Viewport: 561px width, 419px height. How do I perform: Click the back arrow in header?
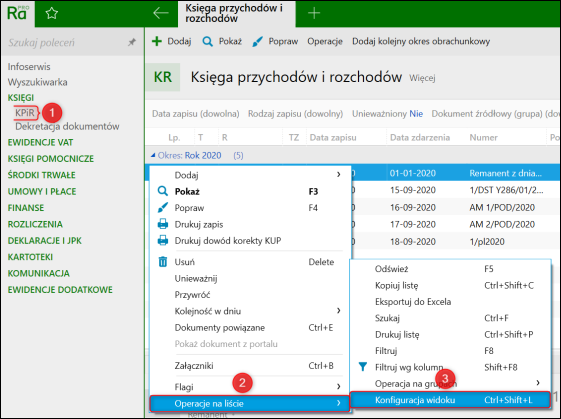click(x=161, y=13)
